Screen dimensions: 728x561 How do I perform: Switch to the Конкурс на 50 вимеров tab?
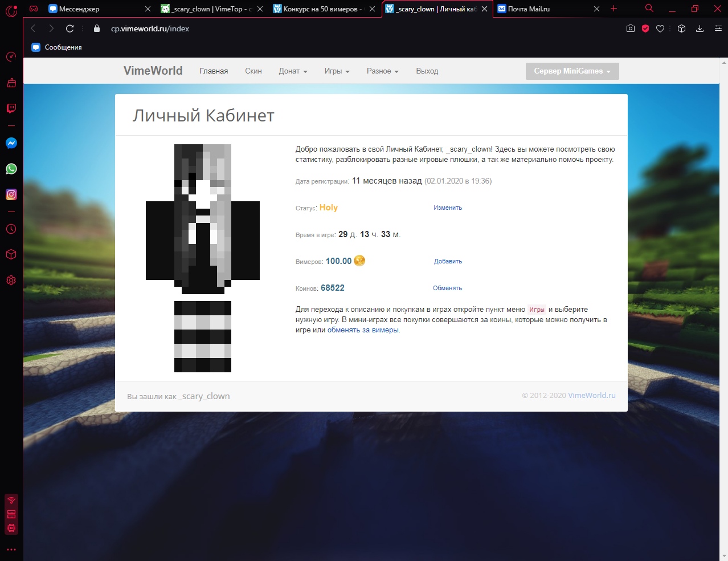coord(324,9)
